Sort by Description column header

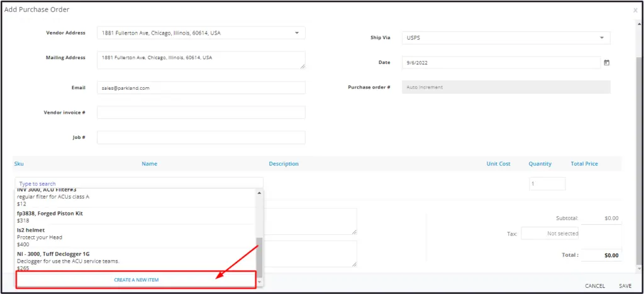[x=284, y=163]
